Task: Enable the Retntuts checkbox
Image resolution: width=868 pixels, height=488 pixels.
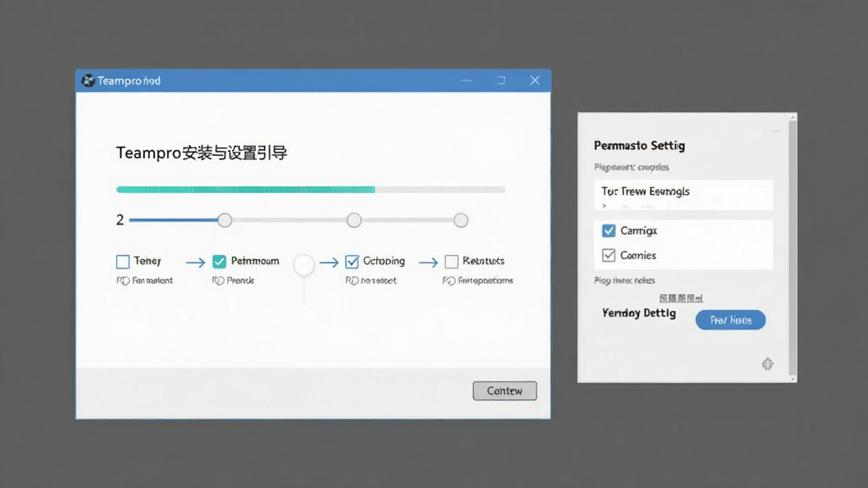Action: point(452,261)
